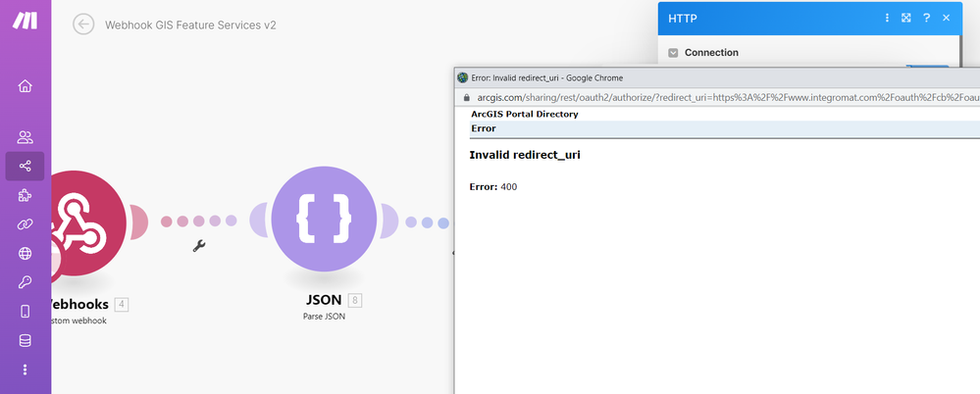Open the Team users icon in sidebar
980x394 pixels.
point(25,137)
